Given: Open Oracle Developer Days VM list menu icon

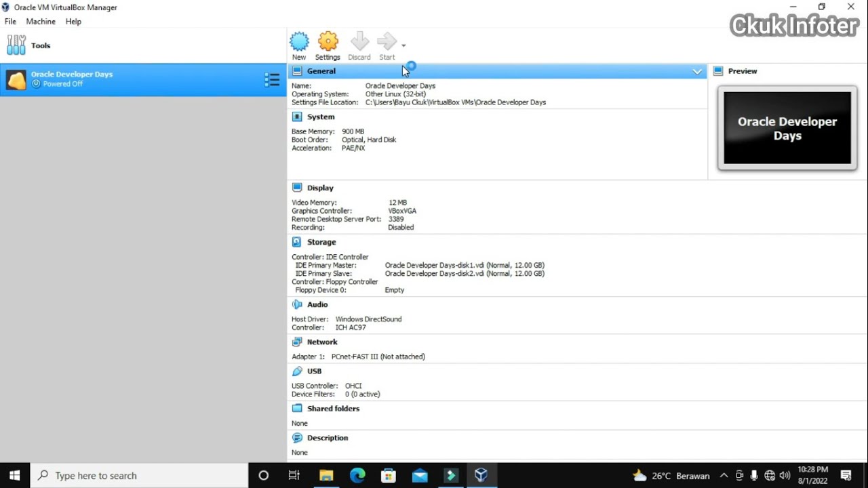Looking at the screenshot, I should [x=272, y=80].
